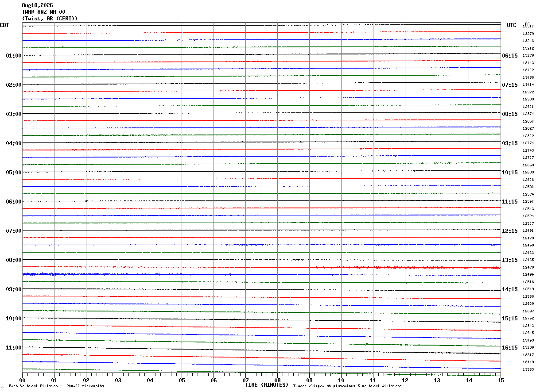
Task: Click the DC value 13583 at bottom right
Action: tap(528, 369)
